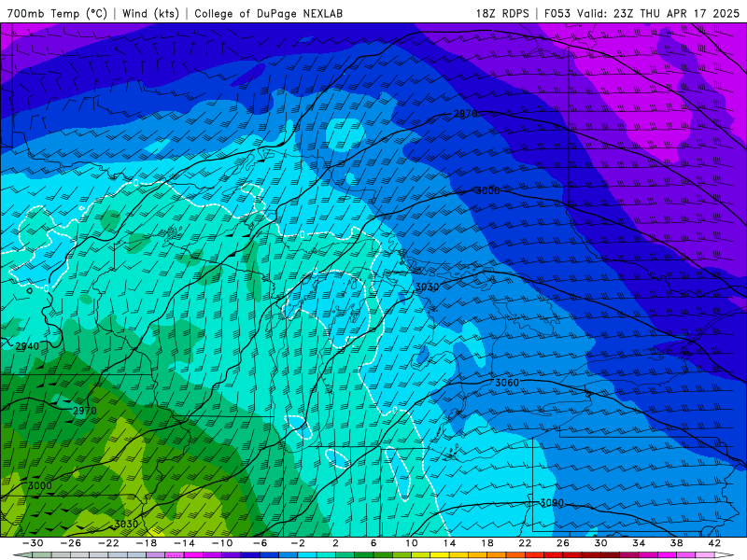The image size is (747, 560).
Task: Click the 34 color scale tick label
Action: 639,543
